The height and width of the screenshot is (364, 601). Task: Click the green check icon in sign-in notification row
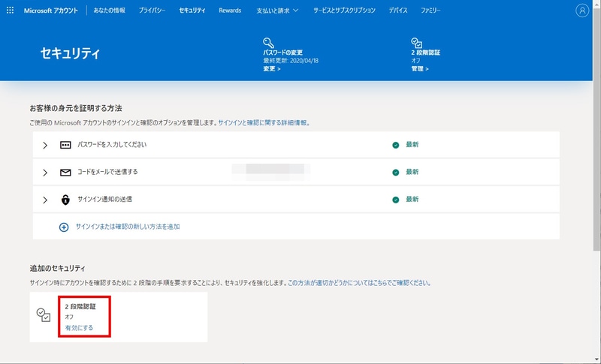pyautogui.click(x=396, y=200)
